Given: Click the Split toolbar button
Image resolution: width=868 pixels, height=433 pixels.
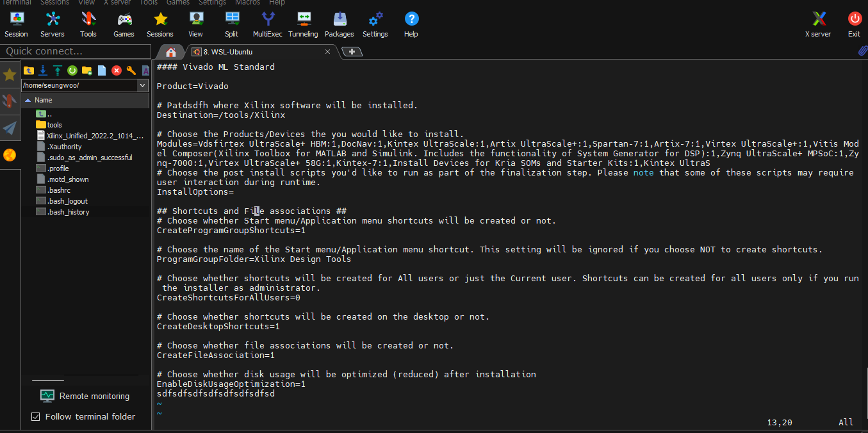Looking at the screenshot, I should (232, 24).
